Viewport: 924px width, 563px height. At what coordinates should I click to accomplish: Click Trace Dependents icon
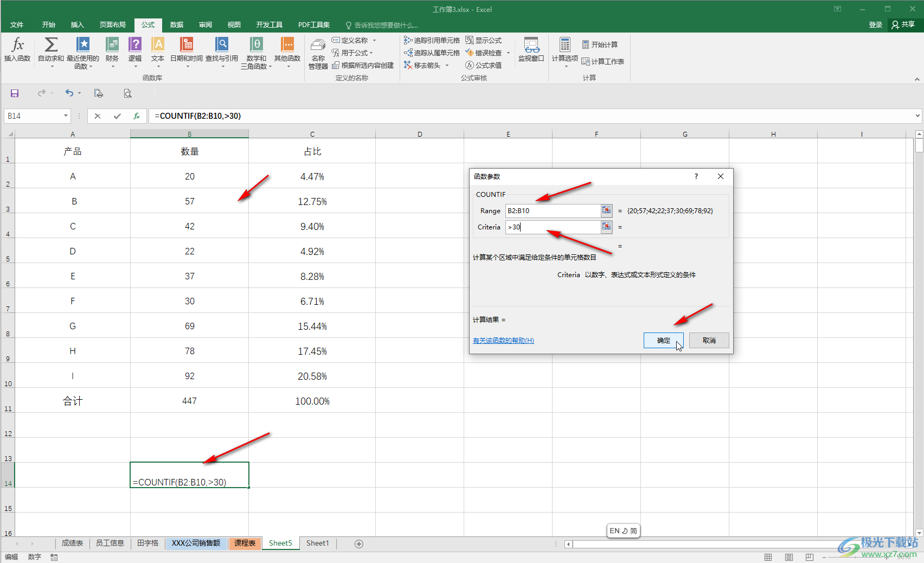tap(408, 53)
